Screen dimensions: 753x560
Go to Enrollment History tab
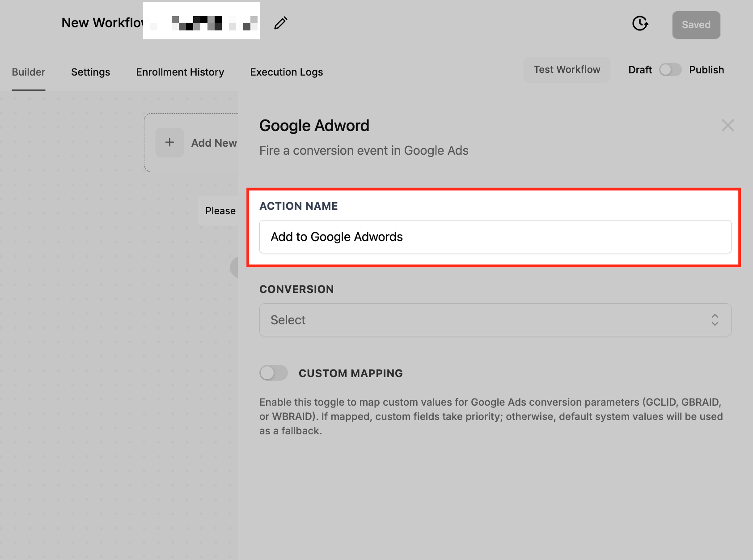point(180,72)
